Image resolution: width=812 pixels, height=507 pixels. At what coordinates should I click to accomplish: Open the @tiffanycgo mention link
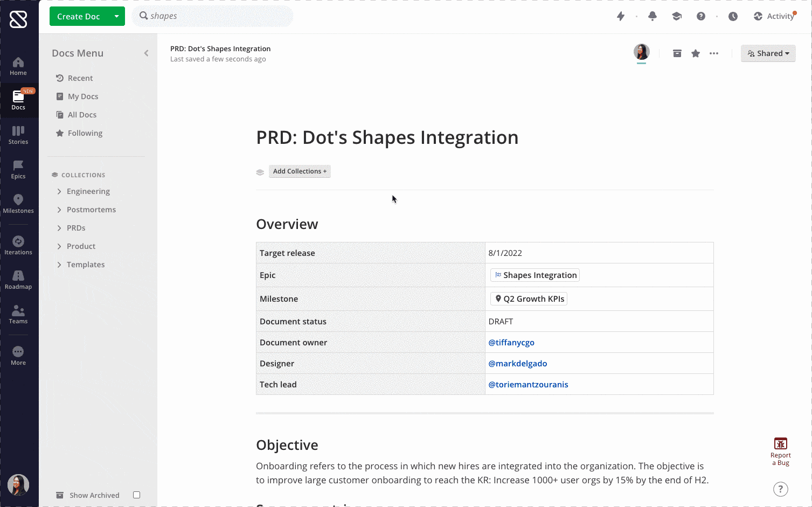(511, 343)
